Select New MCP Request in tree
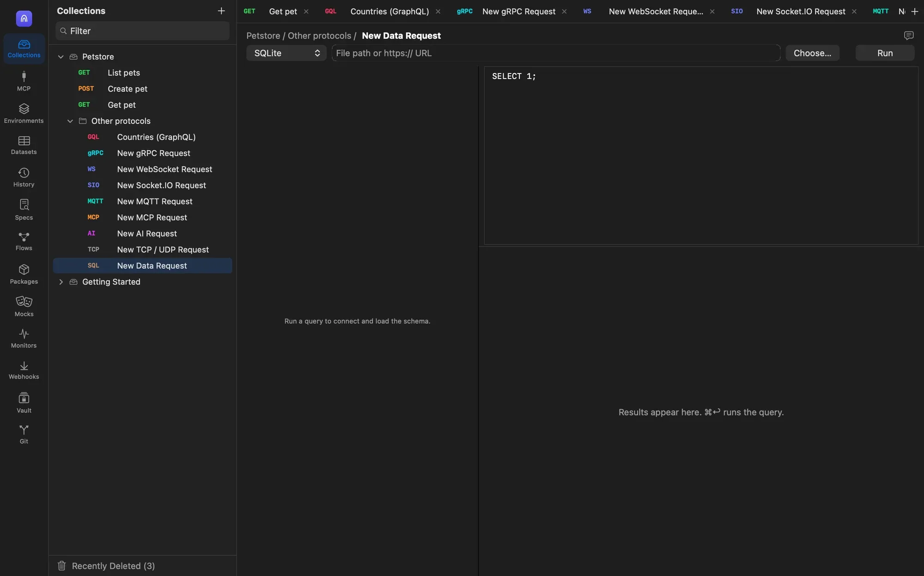The image size is (924, 576). [x=143, y=217]
